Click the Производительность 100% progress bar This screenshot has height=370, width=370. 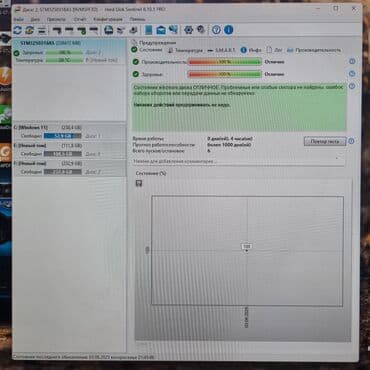pyautogui.click(x=225, y=62)
